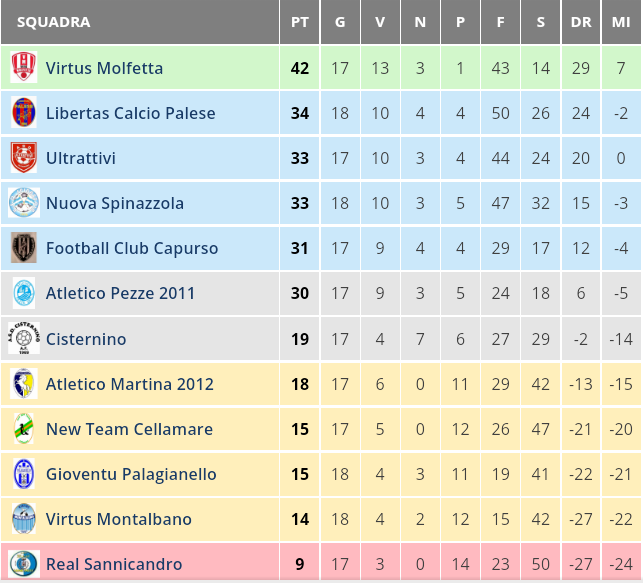Click the Atletico Martina 2012 crest
Screen dimensions: 643x583
tap(23, 384)
